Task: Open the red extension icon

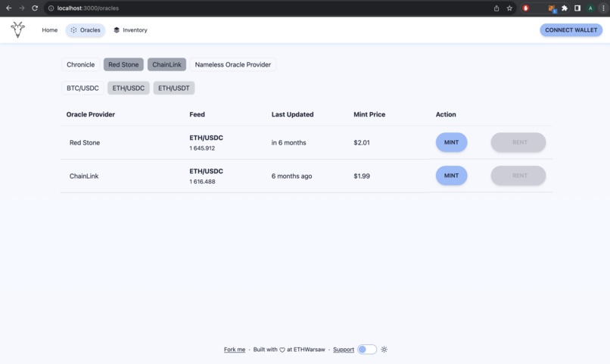Action: (525, 8)
